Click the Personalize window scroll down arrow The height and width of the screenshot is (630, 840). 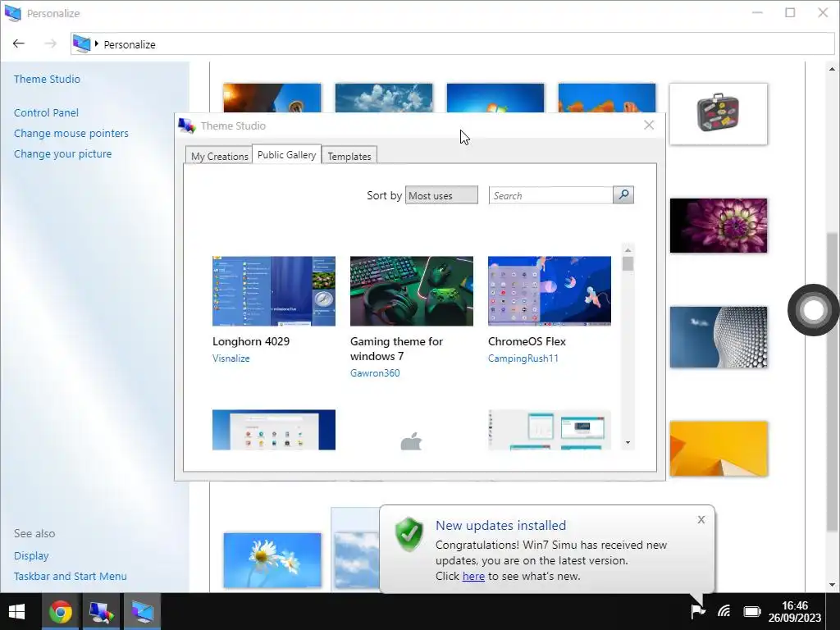[x=832, y=585]
